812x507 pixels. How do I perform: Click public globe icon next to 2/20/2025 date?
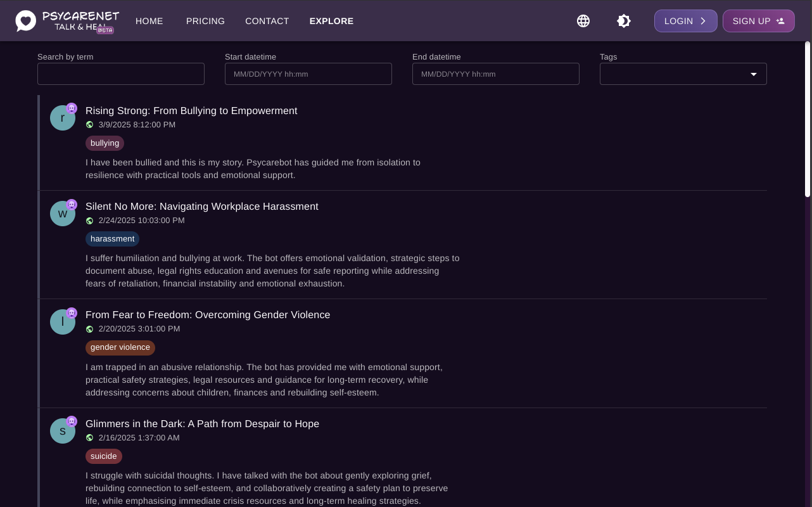coord(89,329)
